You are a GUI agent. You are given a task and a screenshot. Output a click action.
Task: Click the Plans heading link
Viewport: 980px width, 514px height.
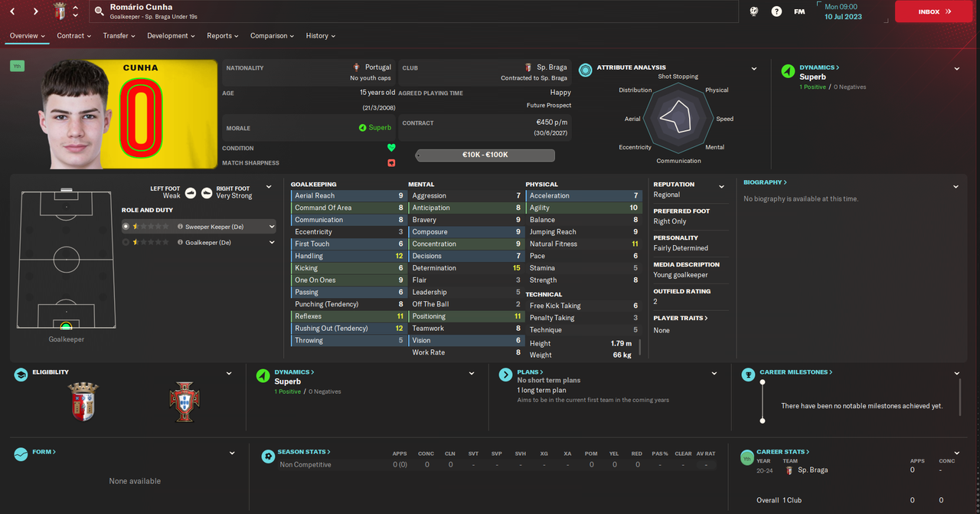point(528,372)
